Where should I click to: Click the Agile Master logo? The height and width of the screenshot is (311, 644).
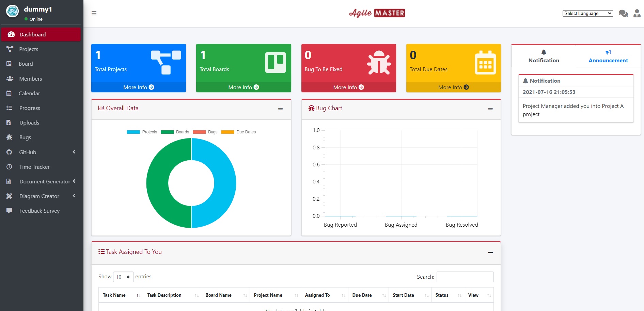[x=377, y=13]
